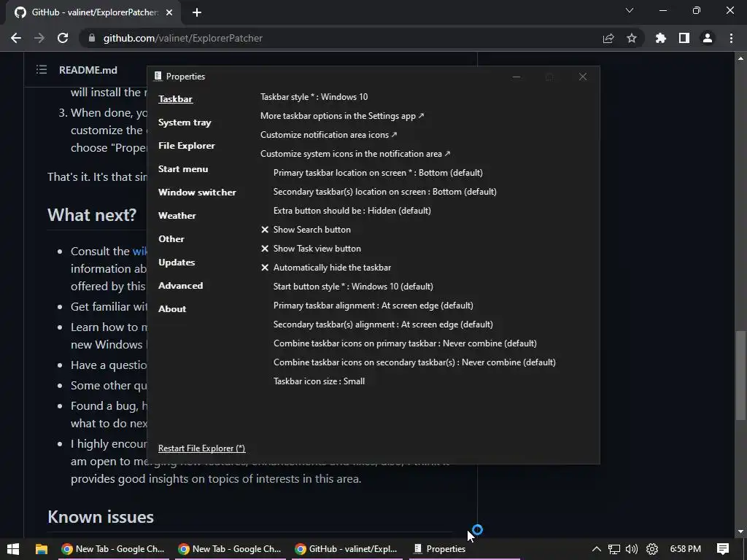Open the taskbar clock showing 6:58 PM
The image size is (747, 560).
pyautogui.click(x=686, y=549)
